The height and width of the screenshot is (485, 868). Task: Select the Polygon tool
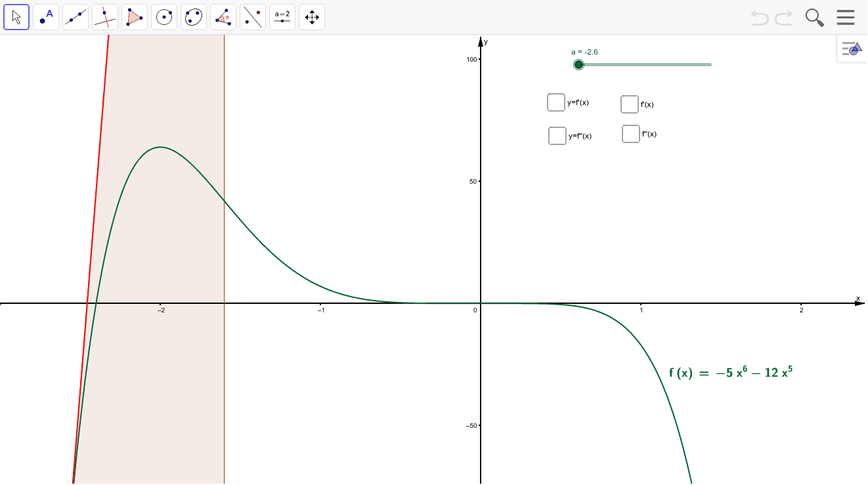coord(135,16)
